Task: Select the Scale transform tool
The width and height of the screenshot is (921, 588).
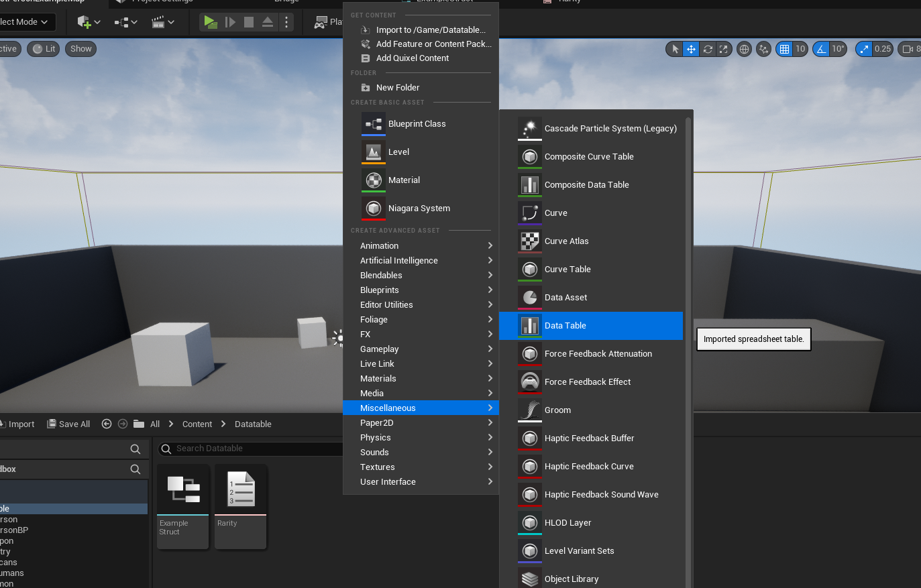Action: pyautogui.click(x=725, y=48)
